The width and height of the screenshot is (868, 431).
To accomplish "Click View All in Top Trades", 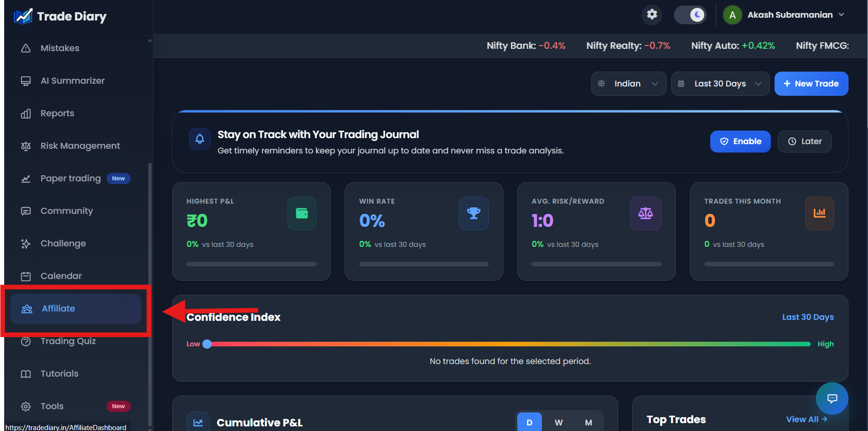I will pyautogui.click(x=807, y=419).
